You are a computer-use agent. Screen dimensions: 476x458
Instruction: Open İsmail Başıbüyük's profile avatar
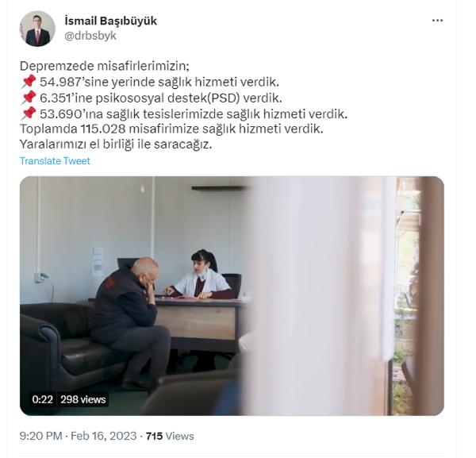37,29
